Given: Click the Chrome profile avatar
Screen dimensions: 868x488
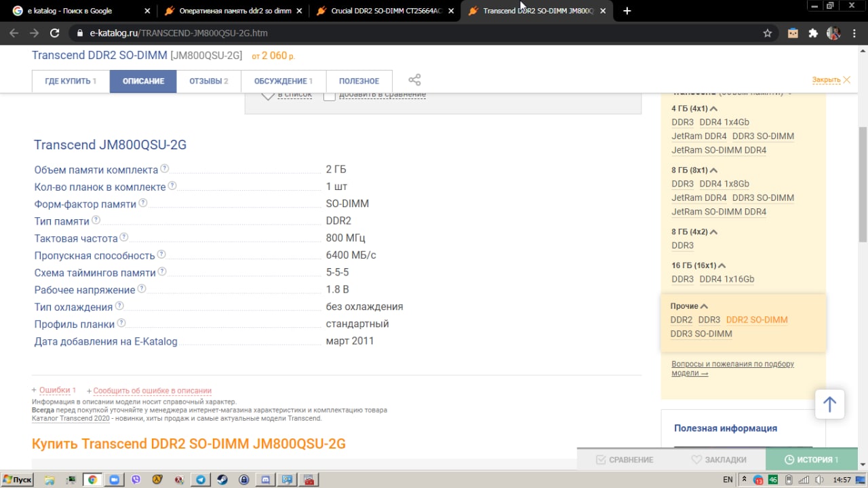Looking at the screenshot, I should (833, 33).
